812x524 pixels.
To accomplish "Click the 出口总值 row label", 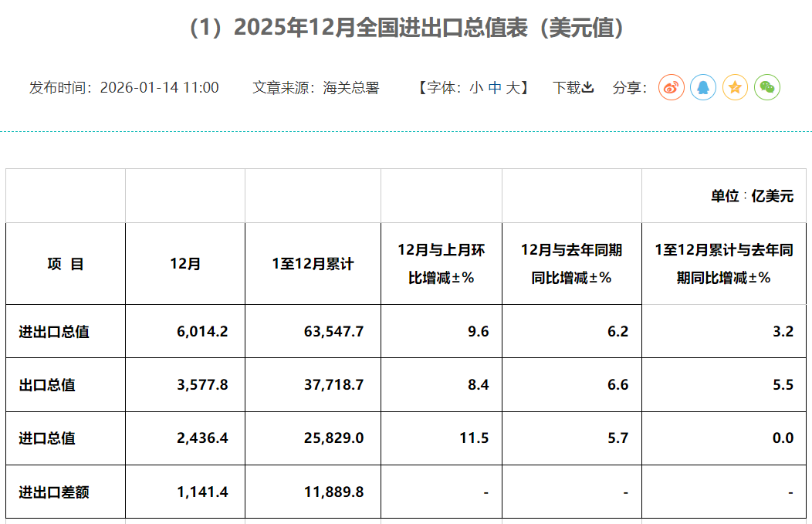I will (x=47, y=385).
